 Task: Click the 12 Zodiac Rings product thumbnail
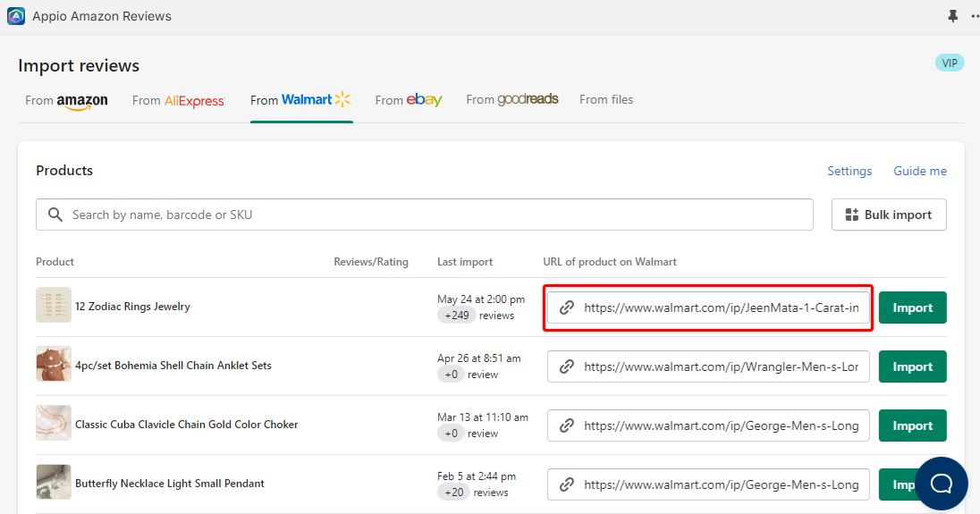tap(53, 306)
